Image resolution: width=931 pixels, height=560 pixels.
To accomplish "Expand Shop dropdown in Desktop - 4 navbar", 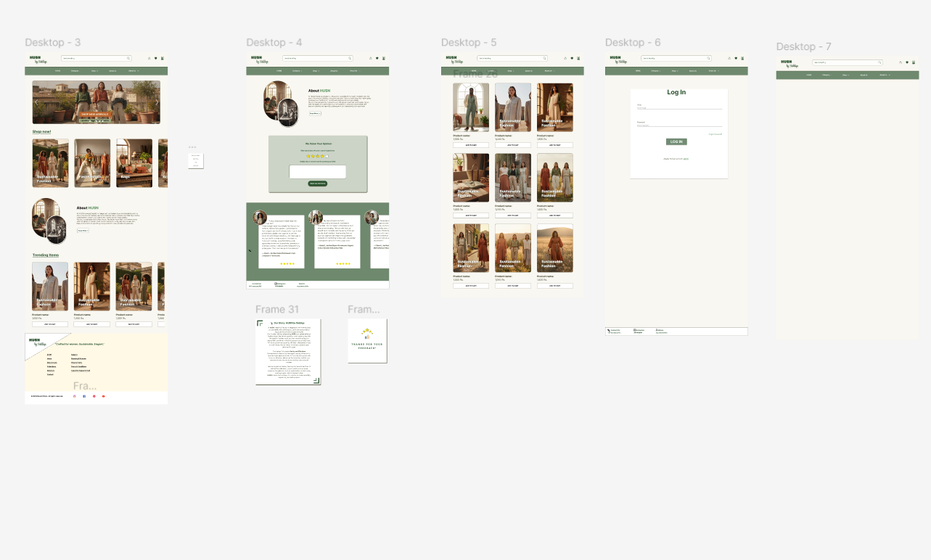I will click(x=316, y=71).
